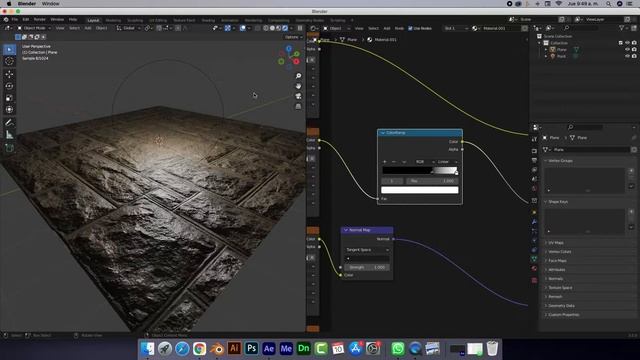The width and height of the screenshot is (640, 360).
Task: Toggle Use Nodes checkbox in shader editor
Action: click(411, 28)
